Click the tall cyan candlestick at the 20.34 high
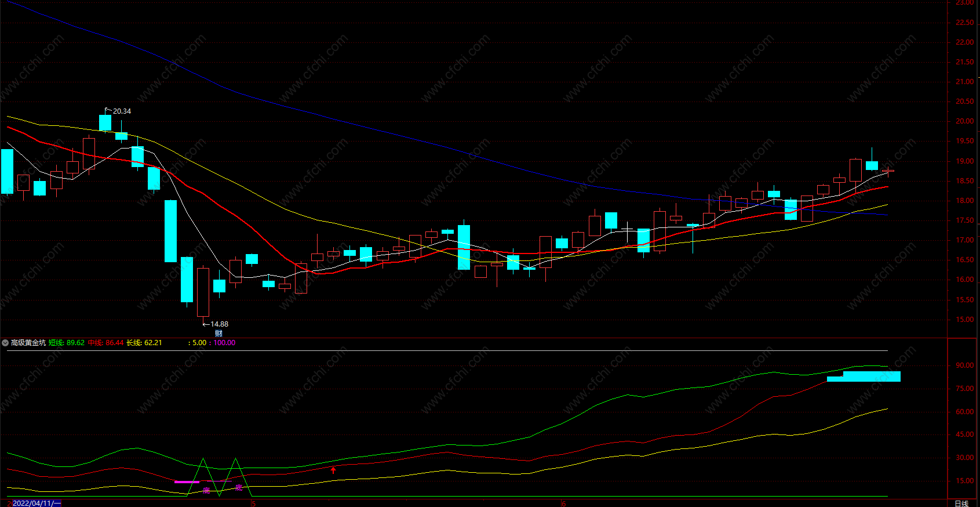Viewport: 980px width, 507px height. (105, 122)
